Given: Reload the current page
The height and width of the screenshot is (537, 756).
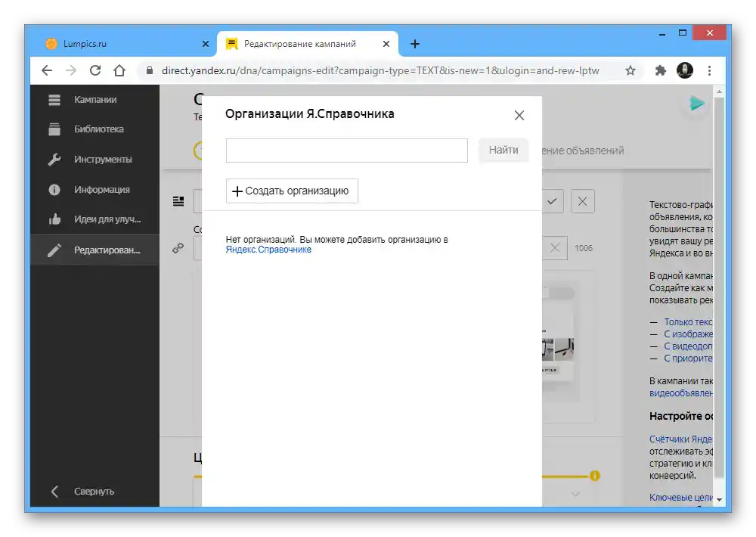Looking at the screenshot, I should [95, 71].
